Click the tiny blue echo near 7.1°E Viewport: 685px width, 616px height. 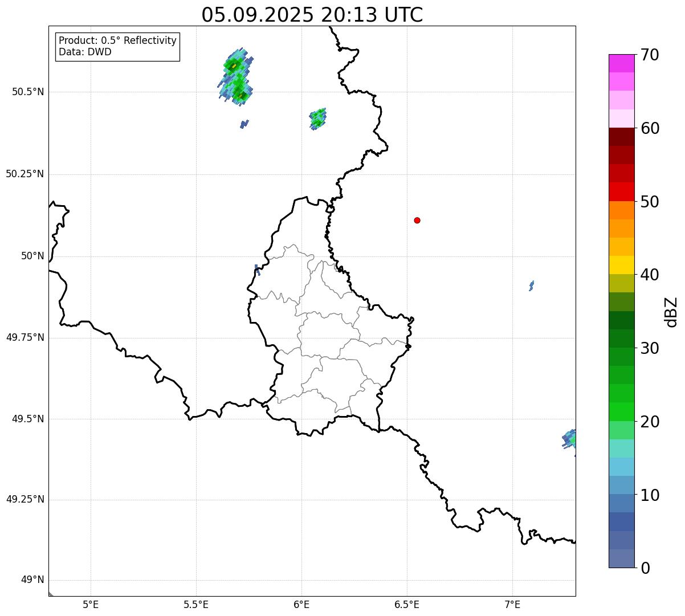pos(532,285)
